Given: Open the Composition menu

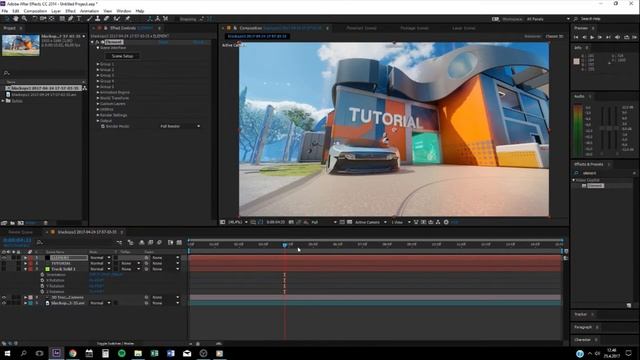Looking at the screenshot, I should (35, 11).
